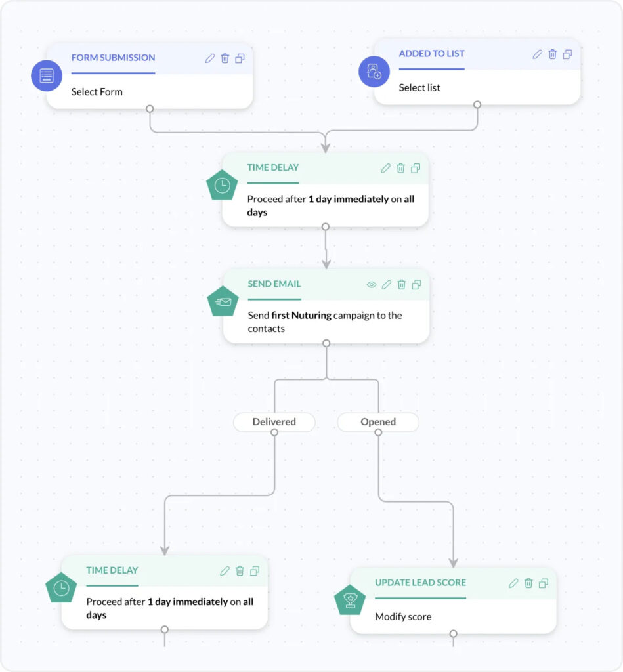The height and width of the screenshot is (672, 623).
Task: Select the Opened branch label
Action: (378, 422)
